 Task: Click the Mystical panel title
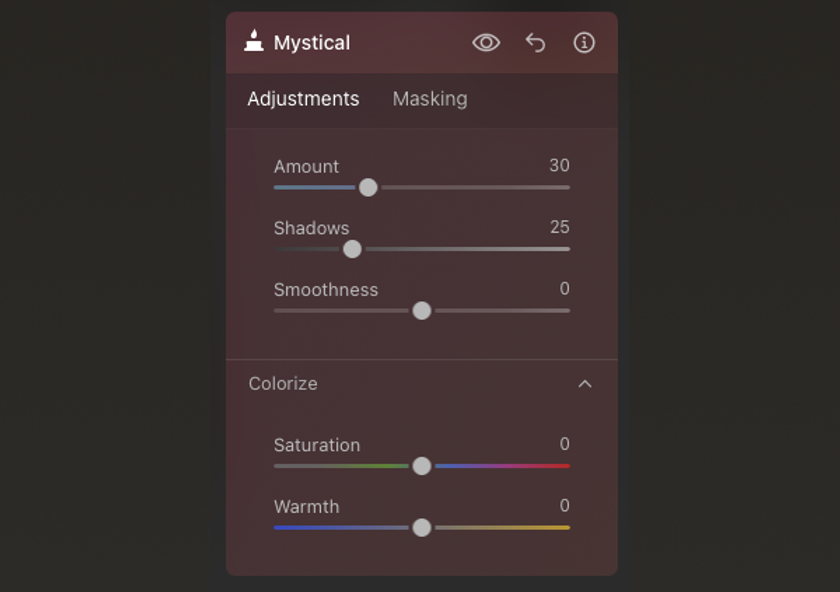[312, 43]
